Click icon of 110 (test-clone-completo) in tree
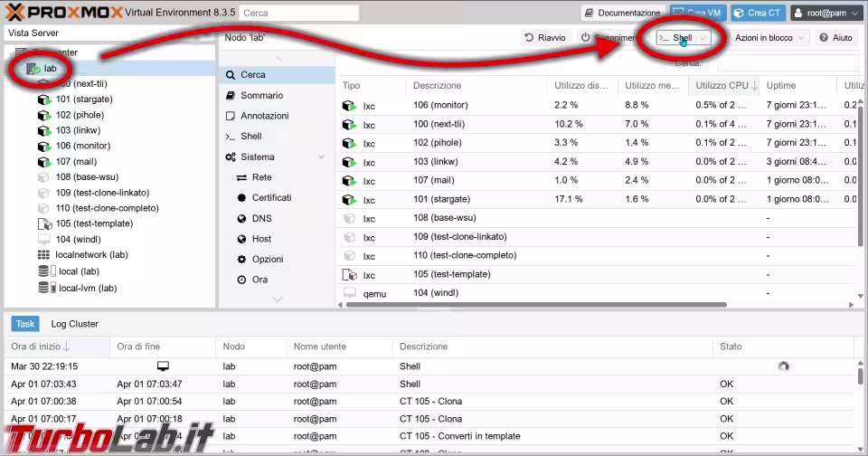 [43, 208]
